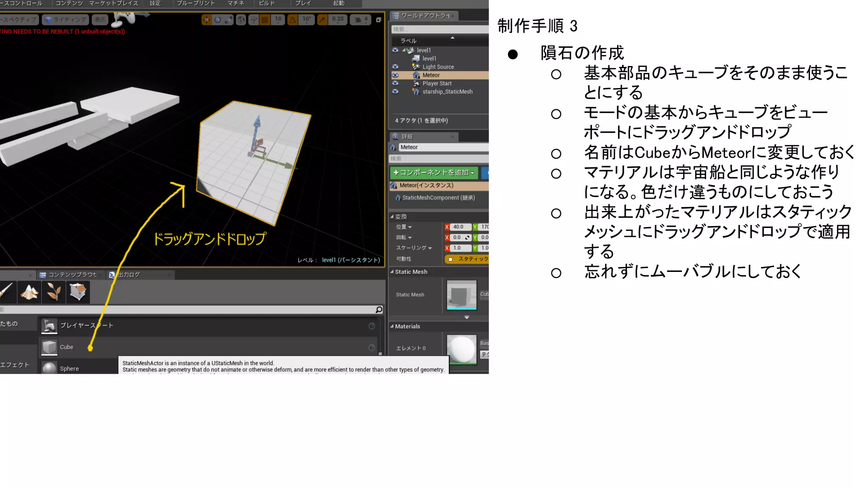Screen dimensions: 868x488
Task: Click the プレイ toolbar button
Action: [x=303, y=3]
